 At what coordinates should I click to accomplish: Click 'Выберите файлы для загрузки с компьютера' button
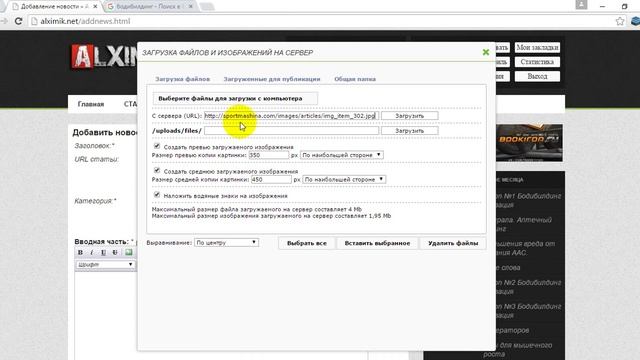[x=235, y=98]
